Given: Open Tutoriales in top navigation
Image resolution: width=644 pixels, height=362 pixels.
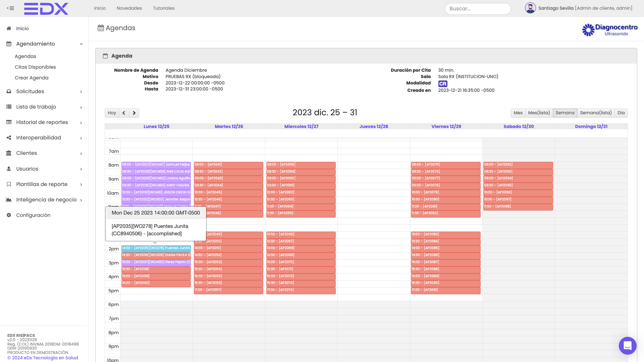Looking at the screenshot, I should click(164, 8).
